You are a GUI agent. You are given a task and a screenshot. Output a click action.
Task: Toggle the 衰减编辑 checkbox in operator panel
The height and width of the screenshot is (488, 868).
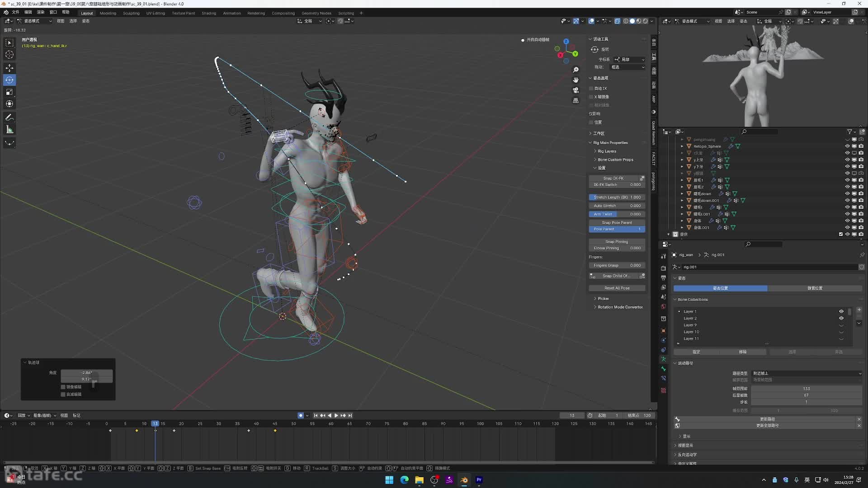click(x=63, y=394)
